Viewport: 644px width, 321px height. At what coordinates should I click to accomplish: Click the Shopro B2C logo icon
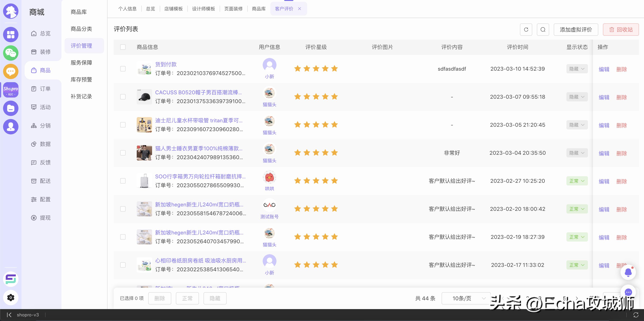(x=11, y=89)
